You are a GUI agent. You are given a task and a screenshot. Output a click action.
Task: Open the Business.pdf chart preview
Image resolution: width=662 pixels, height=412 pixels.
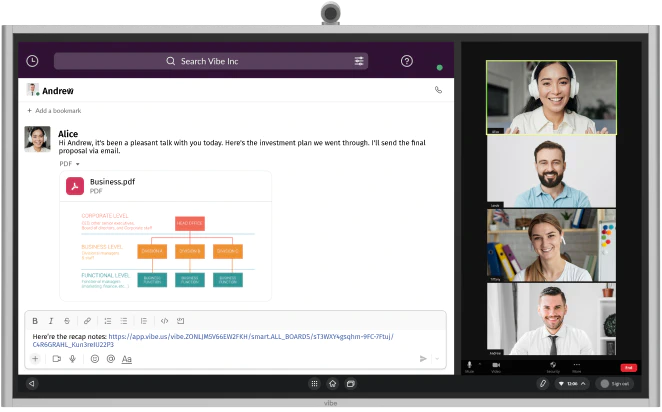pyautogui.click(x=165, y=250)
